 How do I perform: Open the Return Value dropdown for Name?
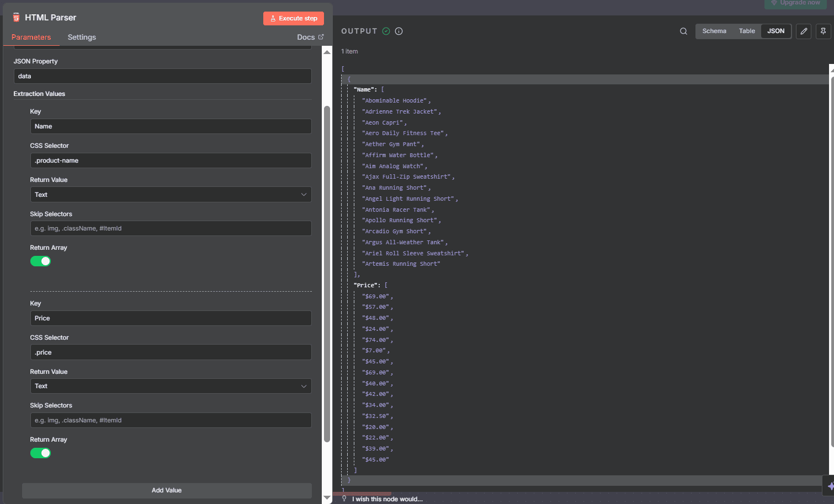(x=171, y=195)
